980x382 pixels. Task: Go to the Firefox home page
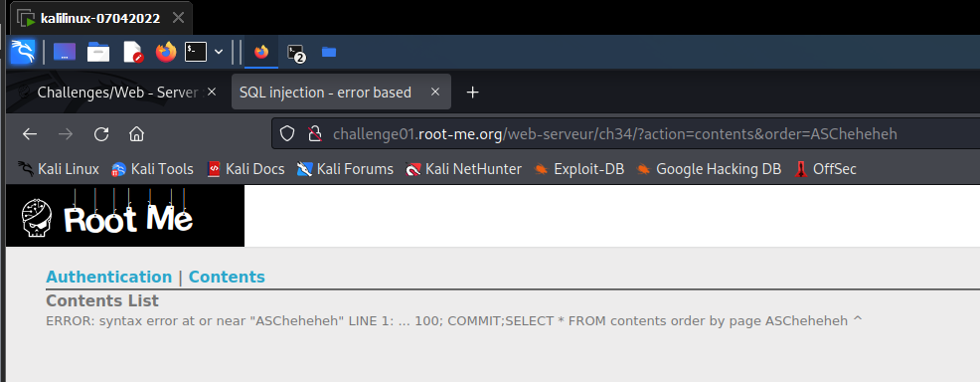click(x=136, y=133)
